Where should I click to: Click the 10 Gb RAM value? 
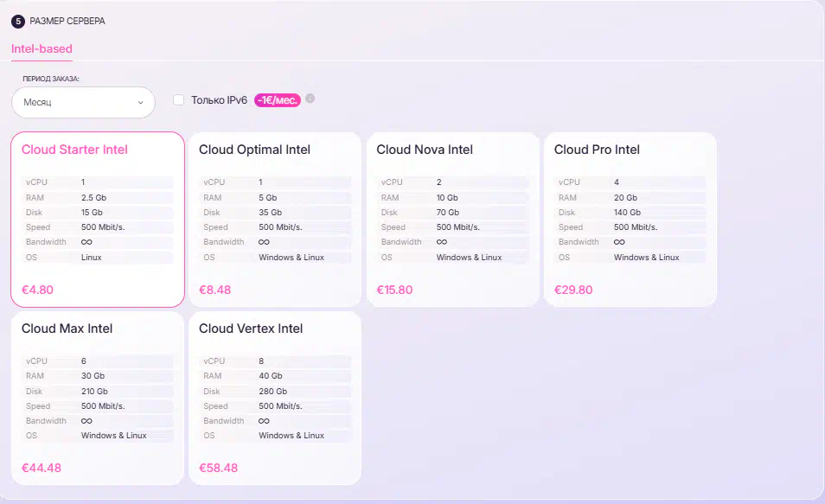tap(447, 198)
